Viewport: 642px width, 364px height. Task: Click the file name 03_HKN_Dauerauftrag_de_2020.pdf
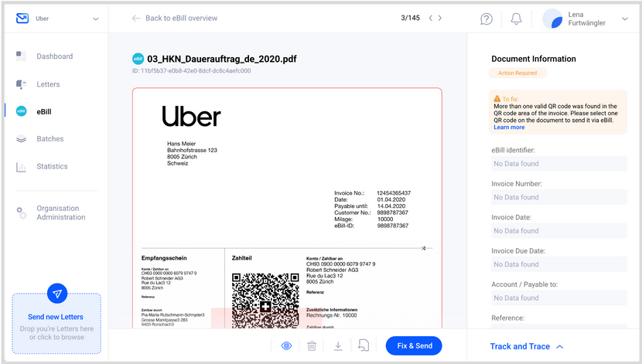[x=222, y=59]
